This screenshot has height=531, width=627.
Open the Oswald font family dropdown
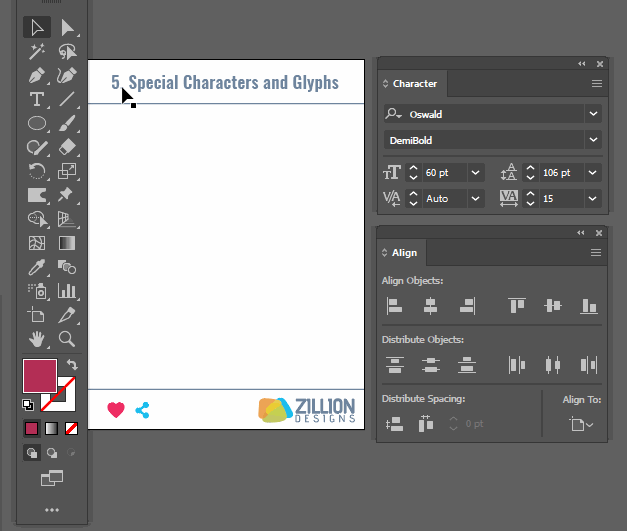coord(594,114)
